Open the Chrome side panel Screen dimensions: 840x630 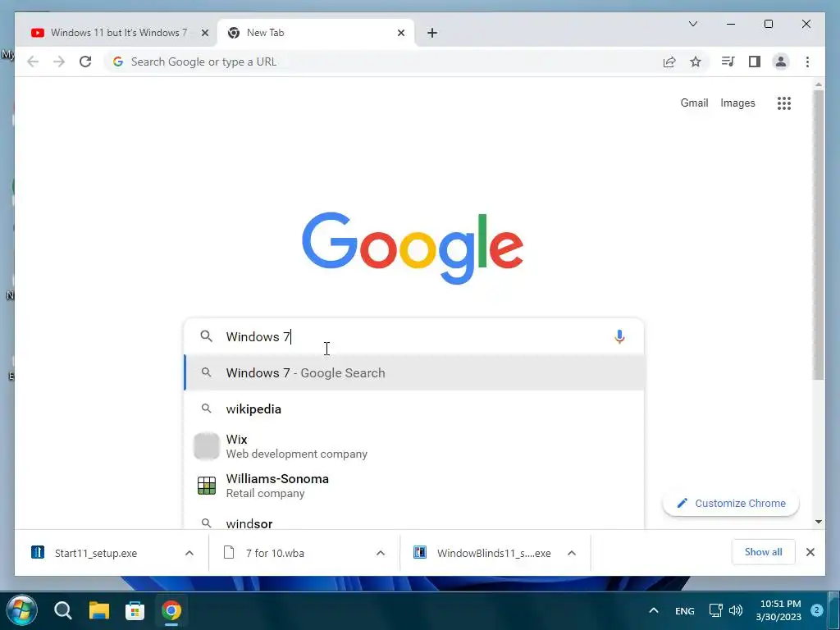pyautogui.click(x=755, y=62)
